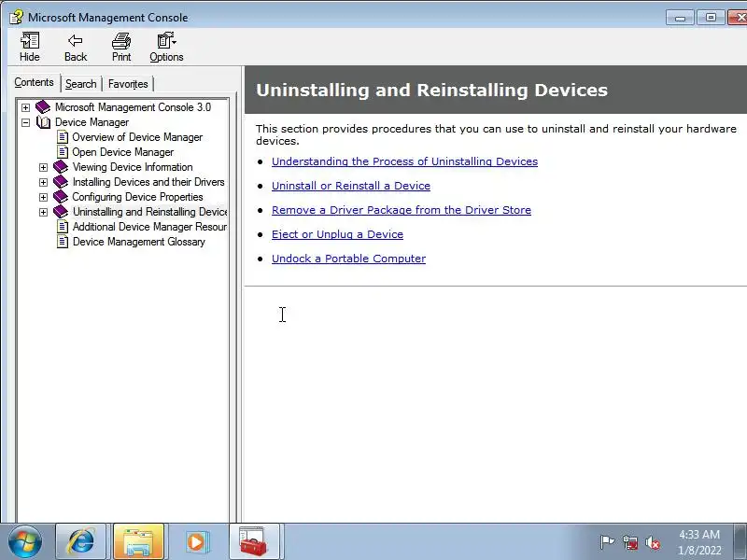Click the page icon for Overview of Device Manager

click(63, 137)
